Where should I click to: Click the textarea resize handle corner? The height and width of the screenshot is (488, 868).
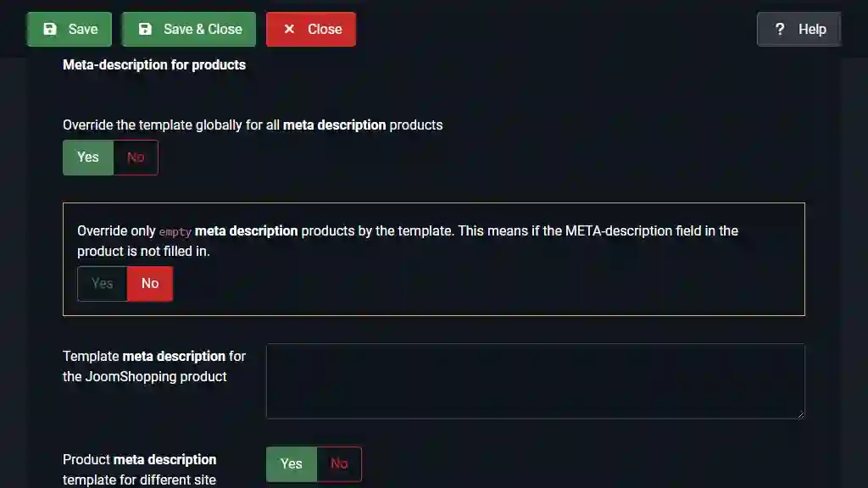(x=800, y=414)
